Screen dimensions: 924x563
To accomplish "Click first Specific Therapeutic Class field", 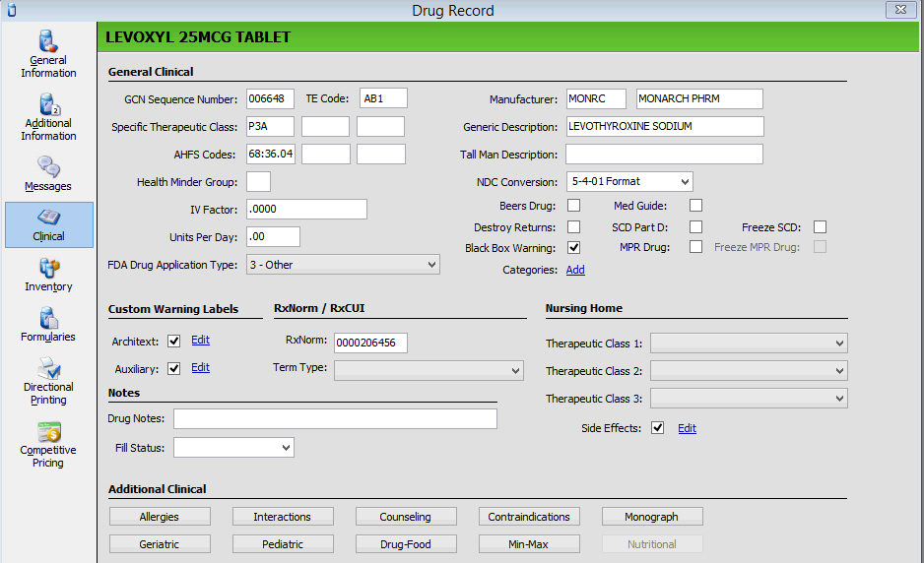I will pyautogui.click(x=270, y=126).
